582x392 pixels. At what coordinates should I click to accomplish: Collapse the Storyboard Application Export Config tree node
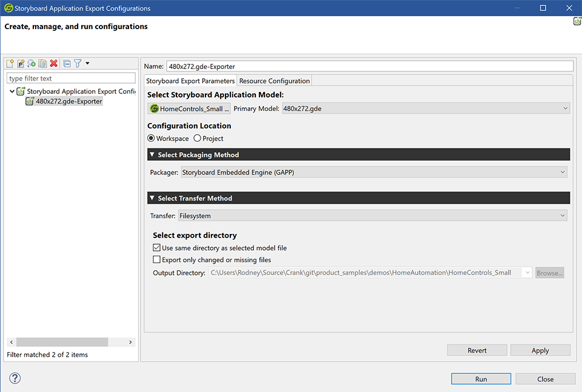(x=12, y=91)
